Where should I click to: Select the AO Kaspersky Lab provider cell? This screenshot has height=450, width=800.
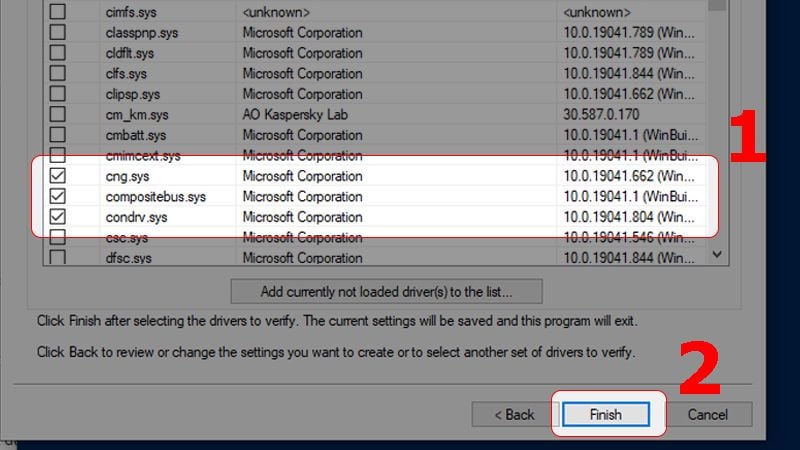296,115
